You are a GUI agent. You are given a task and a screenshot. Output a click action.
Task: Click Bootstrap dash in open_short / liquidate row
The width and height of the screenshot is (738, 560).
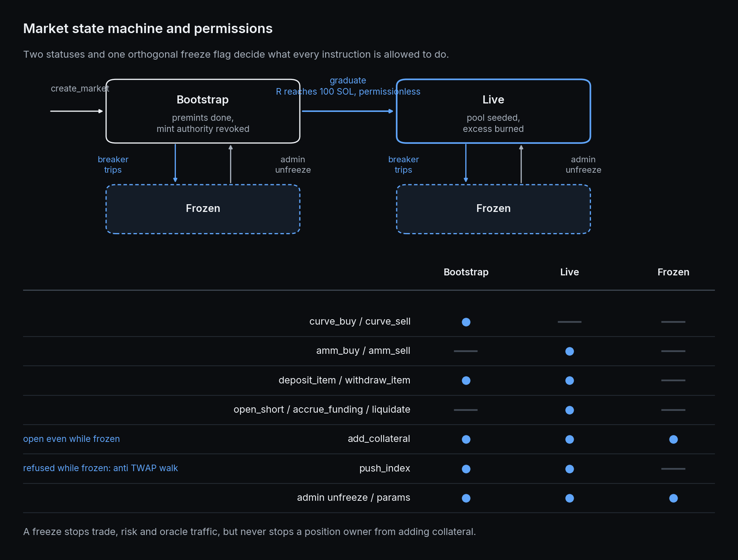(466, 410)
